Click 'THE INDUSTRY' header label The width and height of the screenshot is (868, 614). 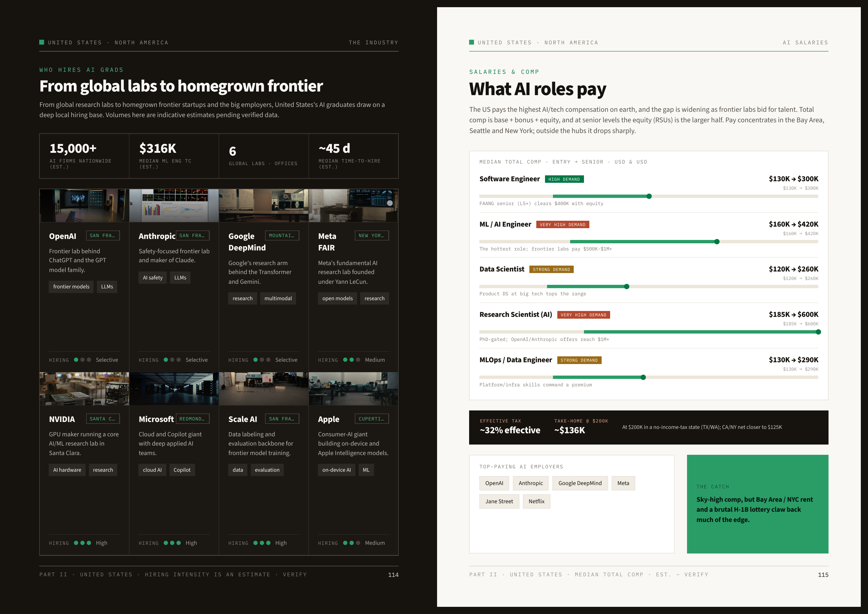374,43
